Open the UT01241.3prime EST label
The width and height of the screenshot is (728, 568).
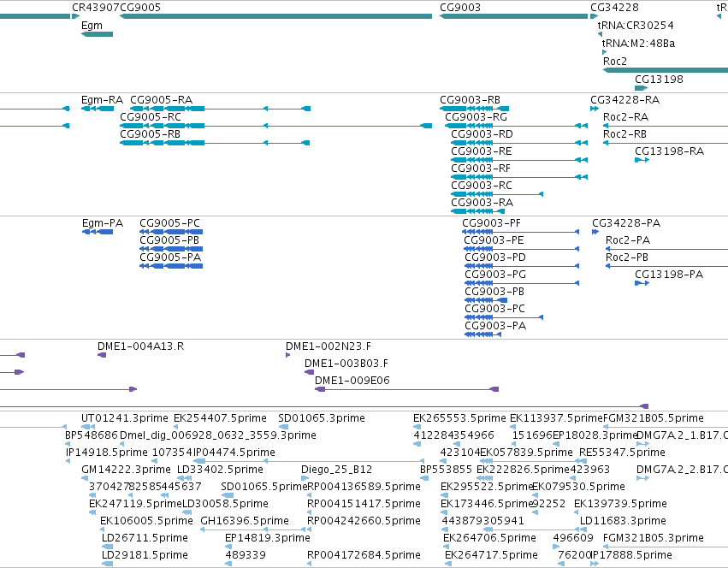124,418
